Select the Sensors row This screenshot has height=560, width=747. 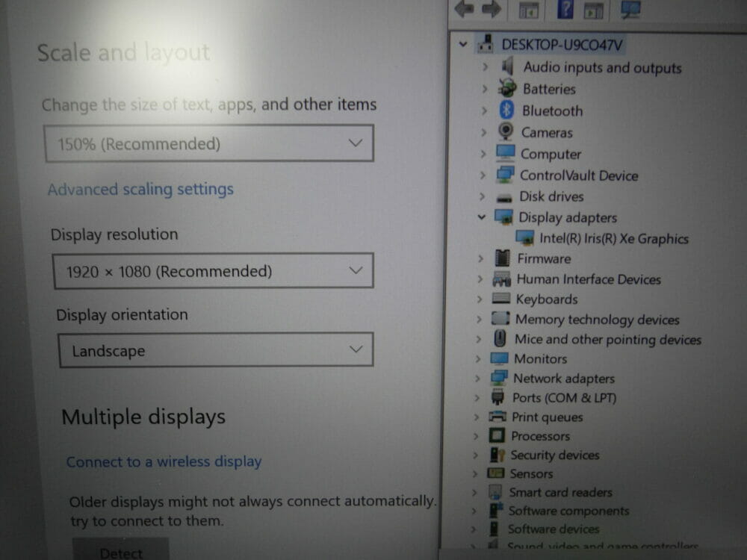(x=531, y=473)
